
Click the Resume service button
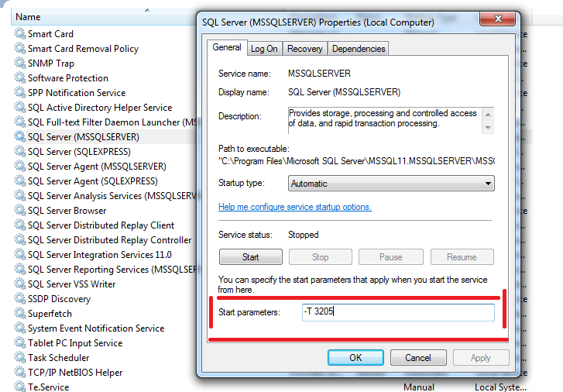462,257
